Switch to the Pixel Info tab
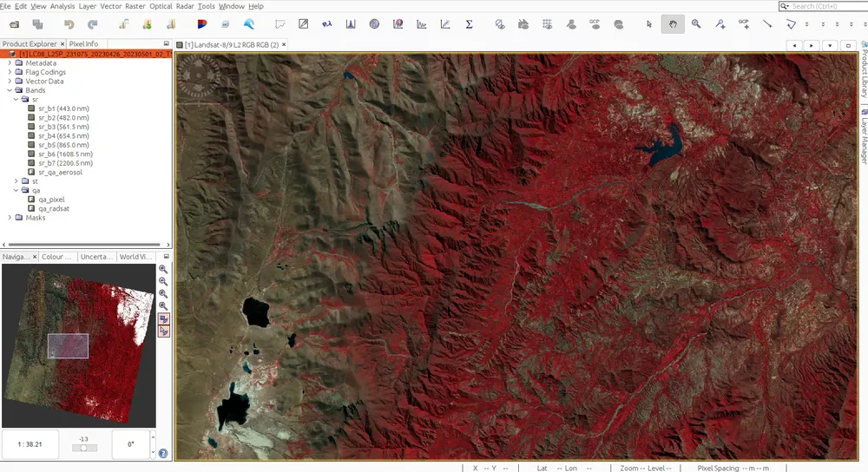Screen dimensions: 868x472 (x=84, y=43)
